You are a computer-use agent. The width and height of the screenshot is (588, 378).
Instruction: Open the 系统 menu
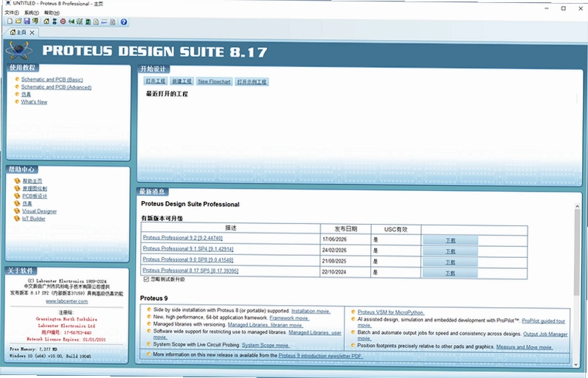pos(32,13)
